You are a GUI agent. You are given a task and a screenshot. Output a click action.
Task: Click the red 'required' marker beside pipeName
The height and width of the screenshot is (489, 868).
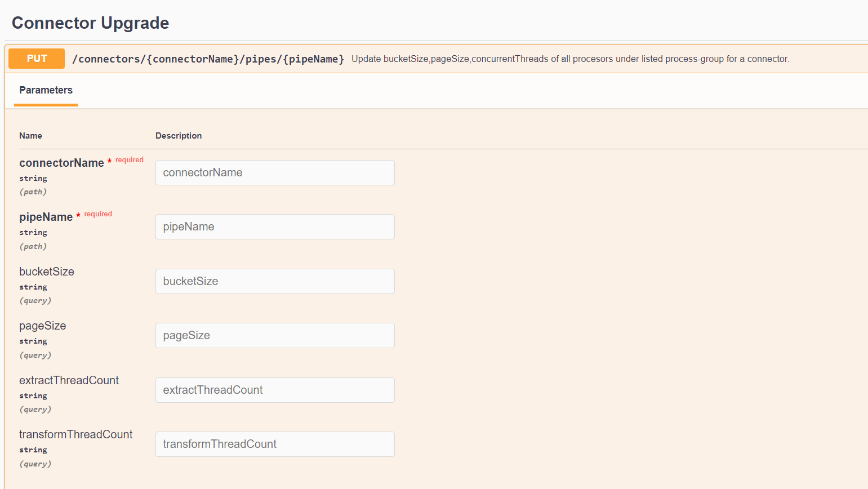click(x=98, y=214)
